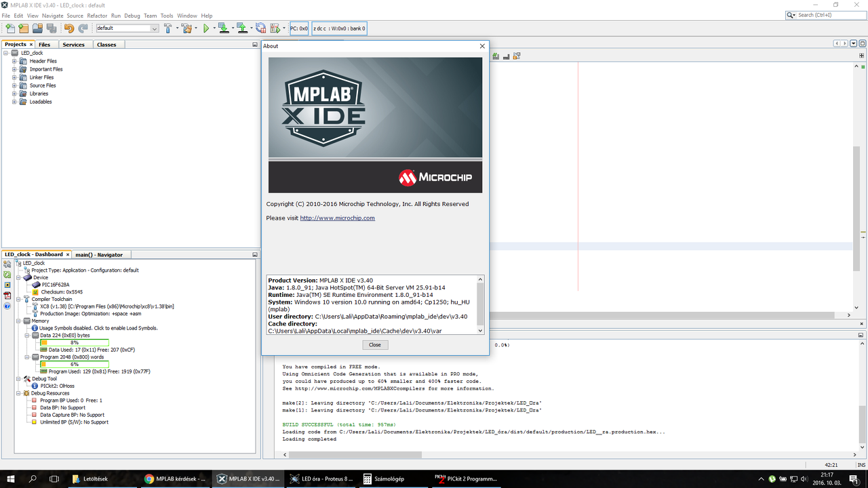
Task: Expand the Linker Files folder
Action: pos(14,77)
